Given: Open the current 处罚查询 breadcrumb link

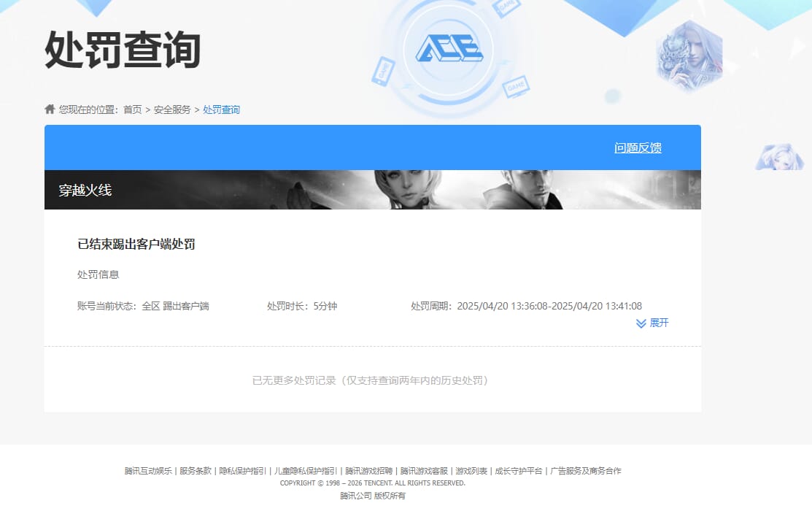Looking at the screenshot, I should (x=221, y=108).
